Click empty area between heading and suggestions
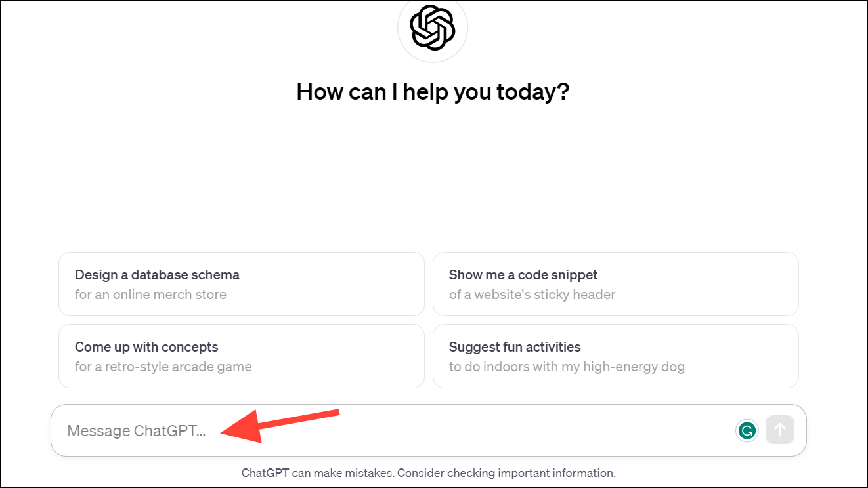This screenshot has width=868, height=488. coord(432,177)
